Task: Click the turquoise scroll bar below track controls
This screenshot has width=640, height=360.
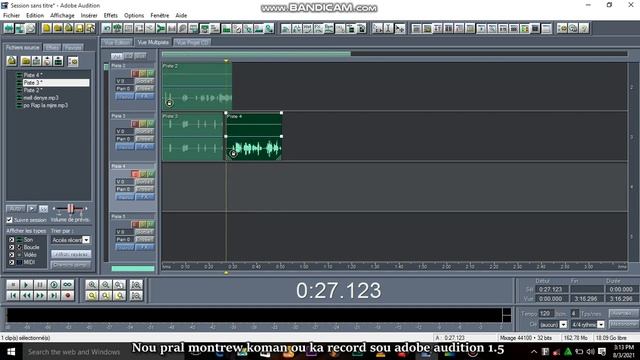Action: pyautogui.click(x=133, y=269)
